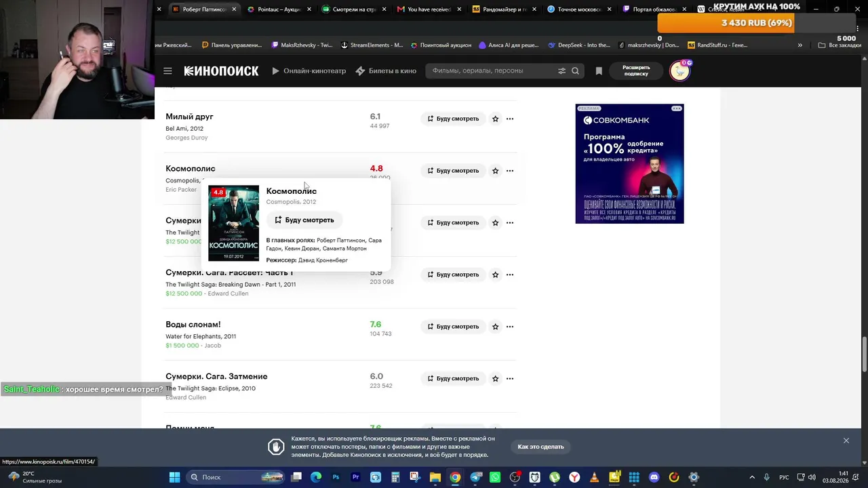Rate Сумерки. Сага. Затмение with star icon
This screenshot has width=868, height=488.
[x=496, y=378]
